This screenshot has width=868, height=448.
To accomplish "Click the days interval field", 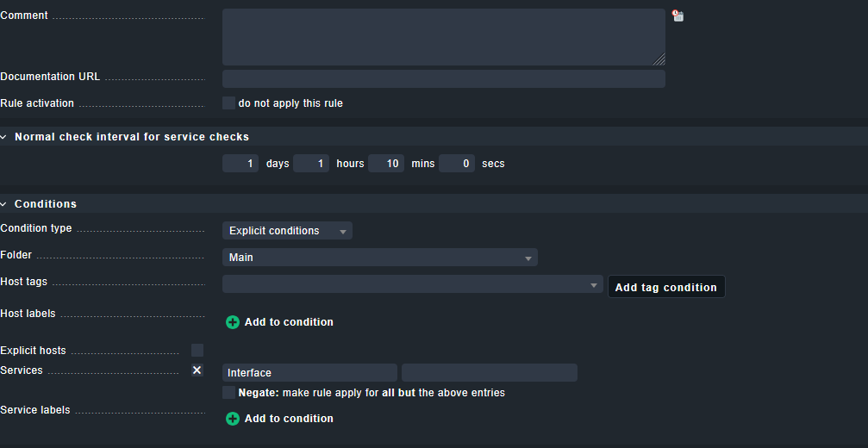I will coord(240,164).
